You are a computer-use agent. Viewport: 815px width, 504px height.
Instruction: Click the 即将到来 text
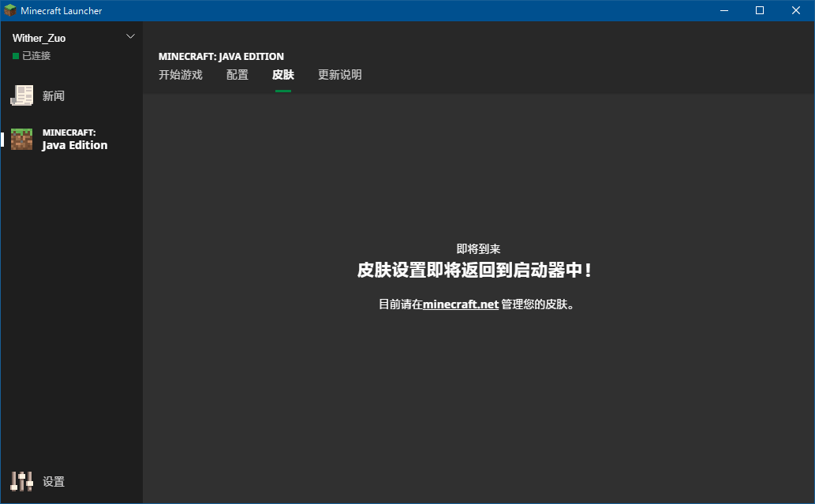[478, 249]
